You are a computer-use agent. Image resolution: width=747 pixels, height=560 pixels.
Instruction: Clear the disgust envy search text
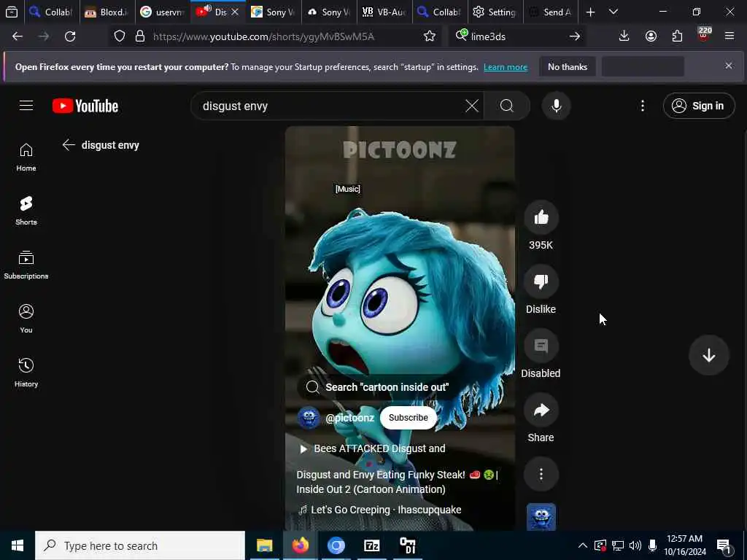click(x=472, y=106)
